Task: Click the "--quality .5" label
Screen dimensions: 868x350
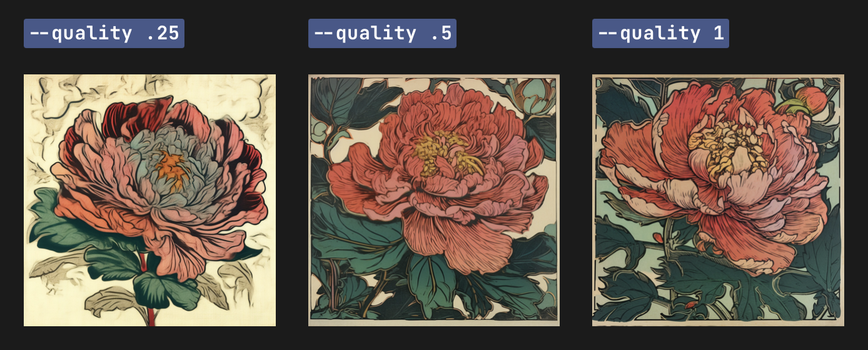Action: click(x=382, y=33)
